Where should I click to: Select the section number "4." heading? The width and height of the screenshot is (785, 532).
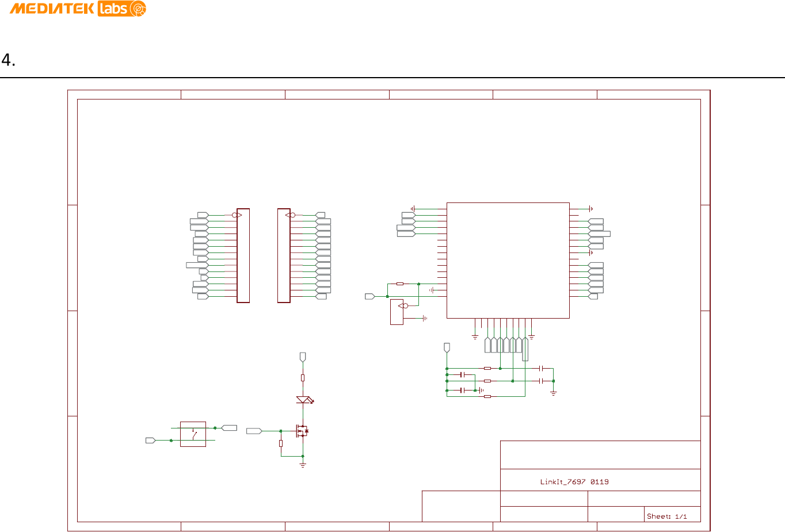pyautogui.click(x=8, y=60)
